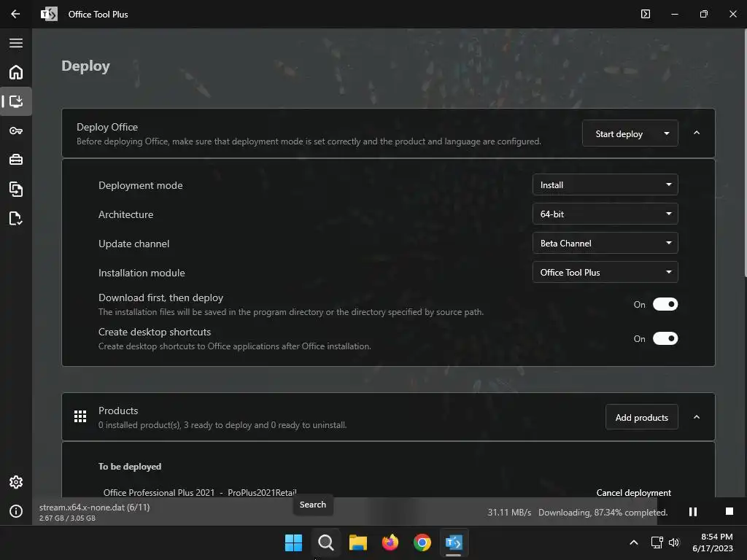This screenshot has width=747, height=560.
Task: Open Start deploy dropdown arrow
Action: coord(667,134)
